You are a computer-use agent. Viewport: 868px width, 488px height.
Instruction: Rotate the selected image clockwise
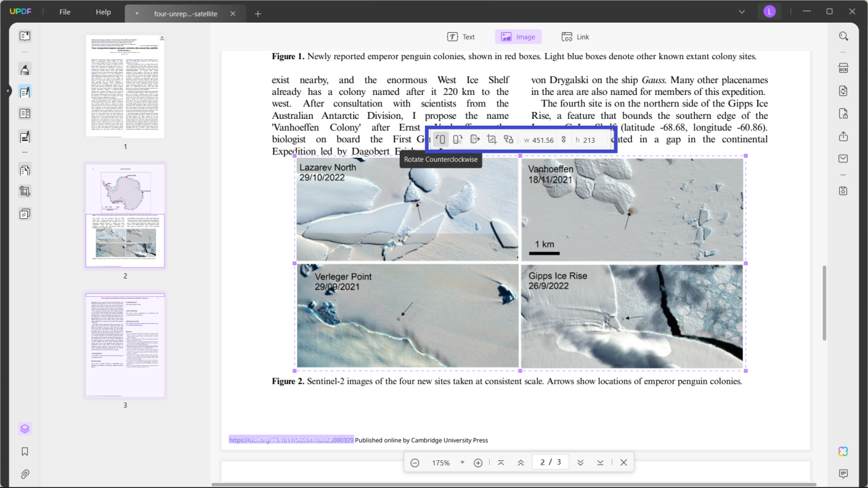point(458,139)
